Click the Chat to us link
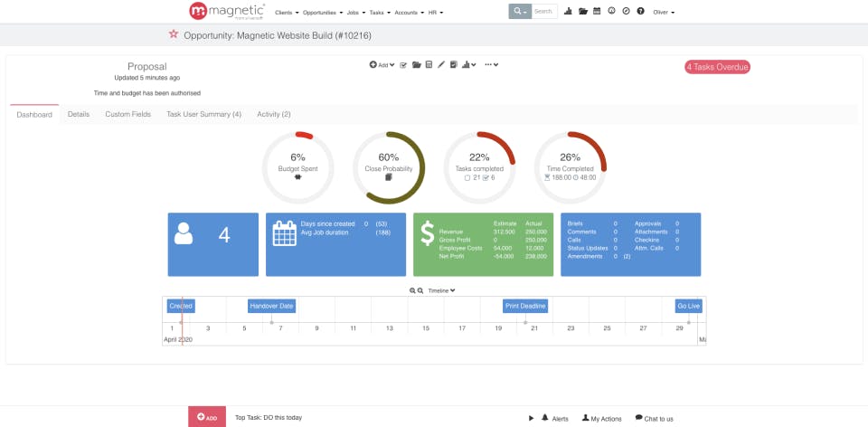 point(655,418)
